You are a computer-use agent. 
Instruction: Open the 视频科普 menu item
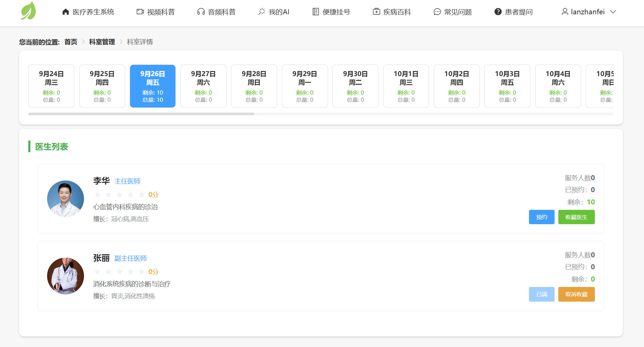(x=156, y=12)
